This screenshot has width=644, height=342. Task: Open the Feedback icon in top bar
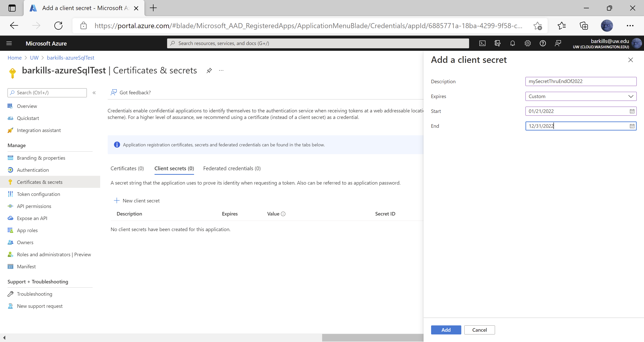(x=558, y=43)
